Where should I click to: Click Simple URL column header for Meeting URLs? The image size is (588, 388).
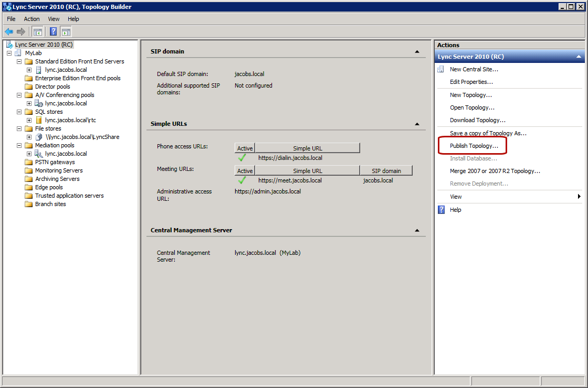click(308, 171)
